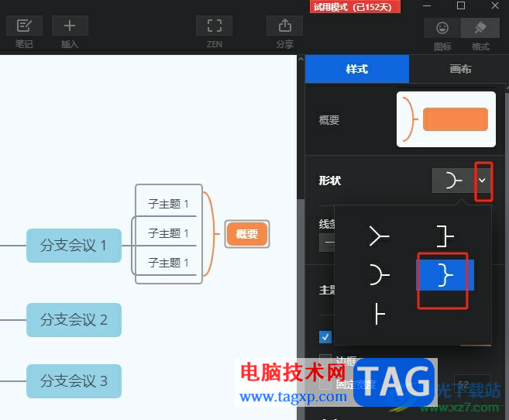
Task: Choose the angled-fork summary shape
Action: pos(379,236)
